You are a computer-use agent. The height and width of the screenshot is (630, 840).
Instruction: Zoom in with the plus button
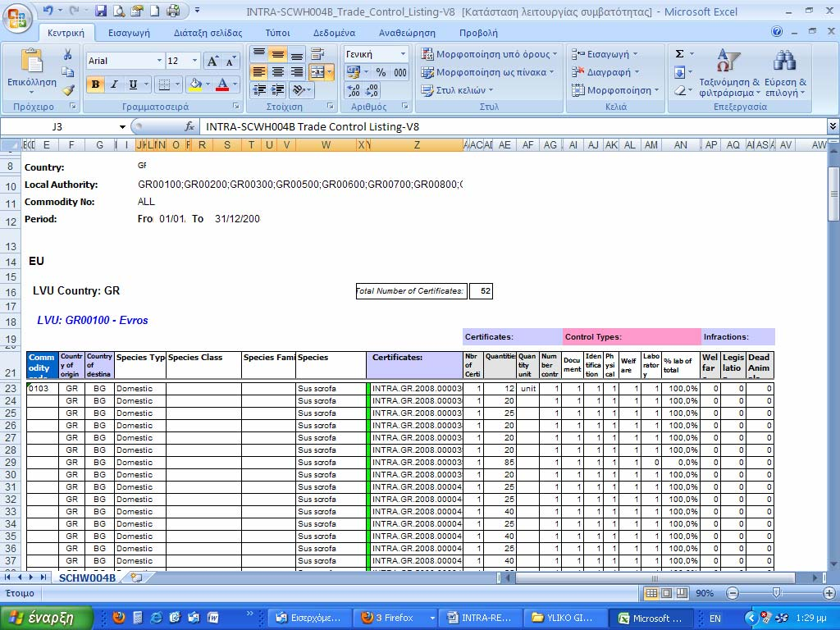pos(829,593)
